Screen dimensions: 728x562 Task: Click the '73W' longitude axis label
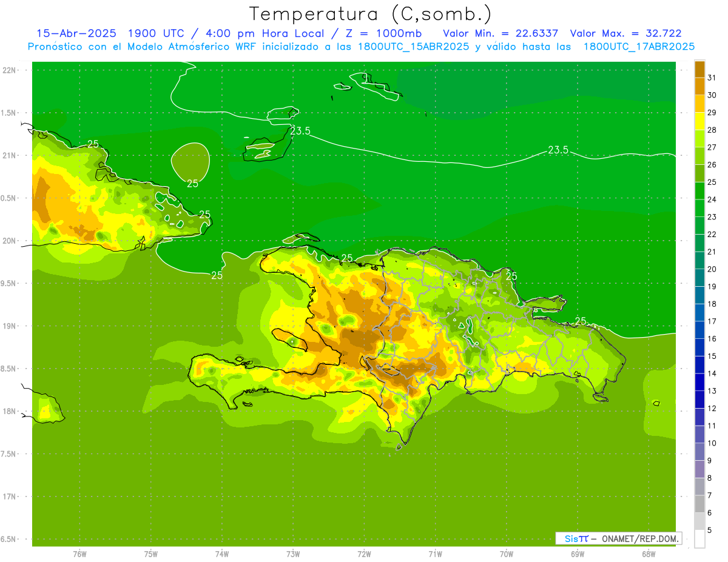point(293,554)
